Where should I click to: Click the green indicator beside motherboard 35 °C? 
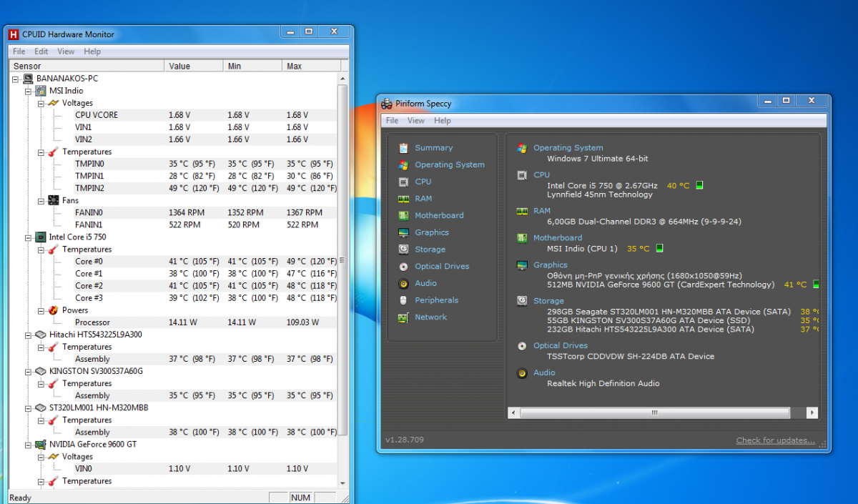[659, 248]
